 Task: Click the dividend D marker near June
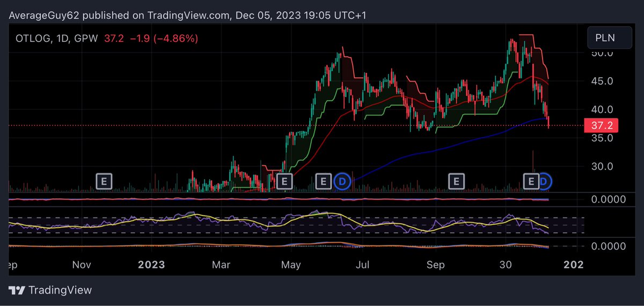(x=342, y=181)
